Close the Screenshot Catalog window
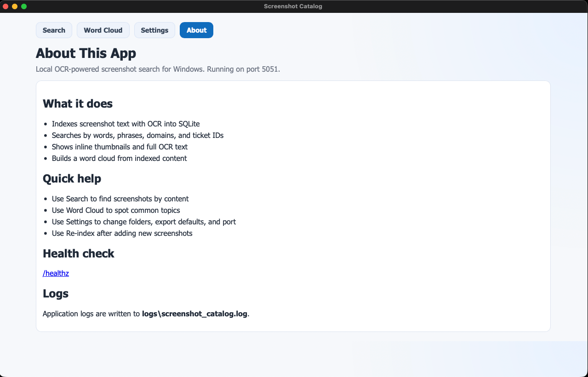Image resolution: width=588 pixels, height=377 pixels. (6, 6)
